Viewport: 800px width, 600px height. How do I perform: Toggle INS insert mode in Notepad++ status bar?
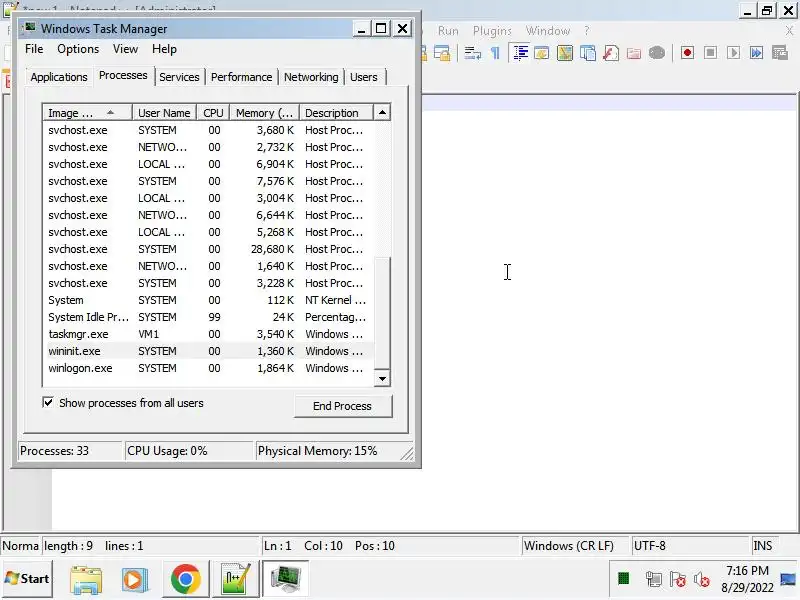pos(763,545)
